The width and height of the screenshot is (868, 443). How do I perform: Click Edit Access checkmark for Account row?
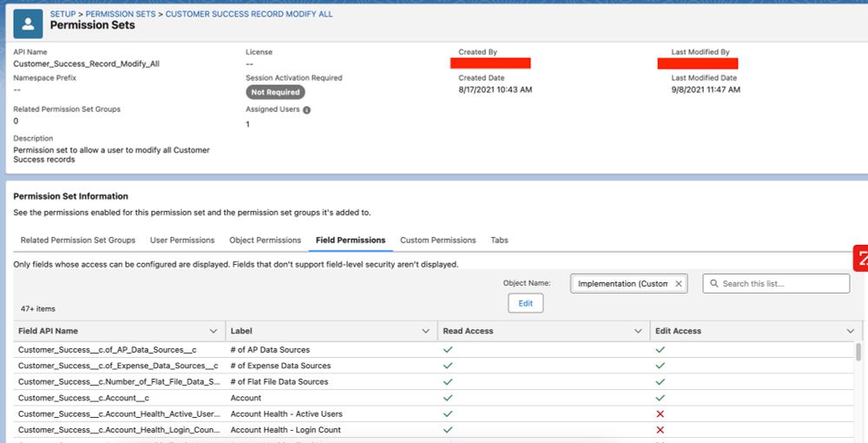coord(660,398)
